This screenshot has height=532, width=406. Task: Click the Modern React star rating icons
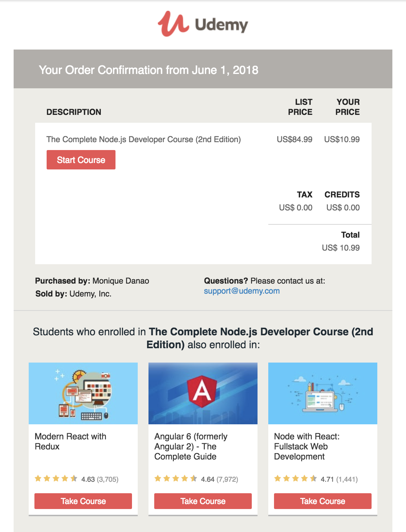click(x=56, y=479)
